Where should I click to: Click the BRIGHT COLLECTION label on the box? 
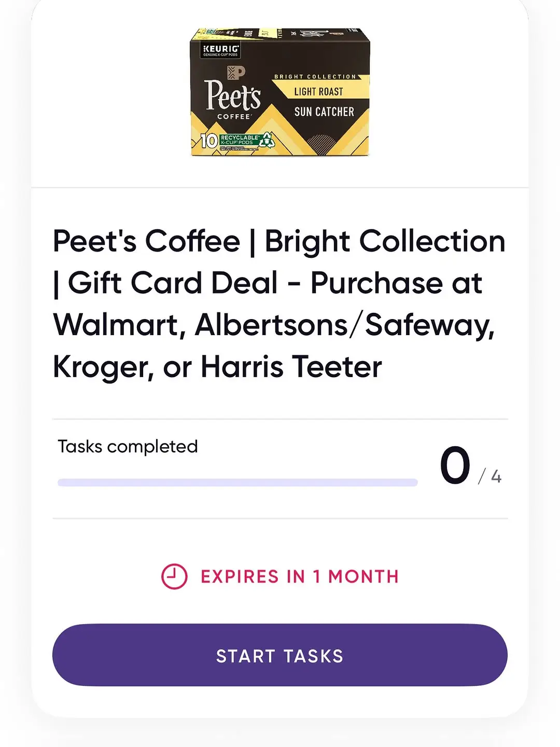click(x=315, y=76)
